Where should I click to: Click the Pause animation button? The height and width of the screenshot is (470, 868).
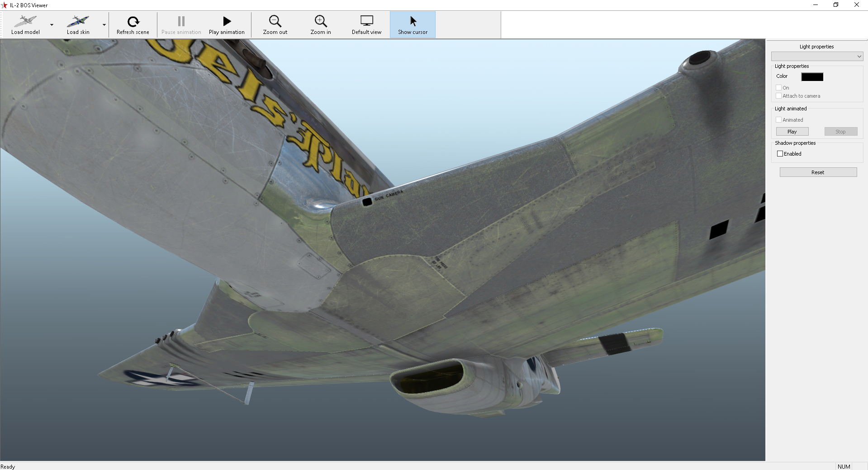181,25
